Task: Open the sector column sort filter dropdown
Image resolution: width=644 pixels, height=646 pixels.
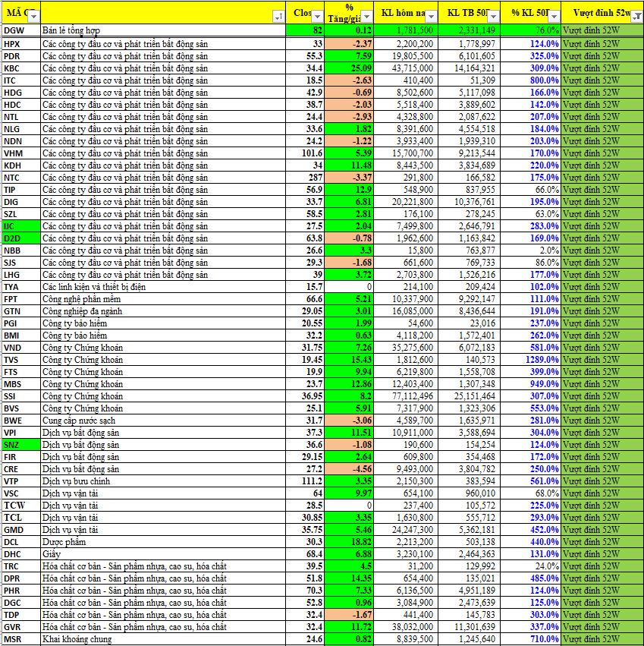Action: (x=279, y=16)
